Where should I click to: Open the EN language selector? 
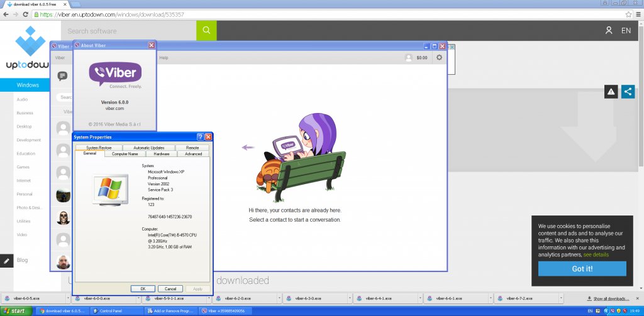point(626,30)
